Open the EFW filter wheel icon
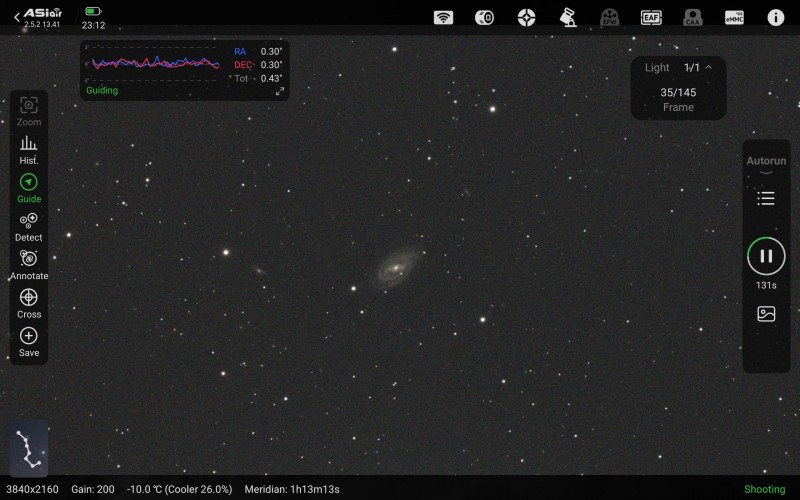 tap(610, 18)
